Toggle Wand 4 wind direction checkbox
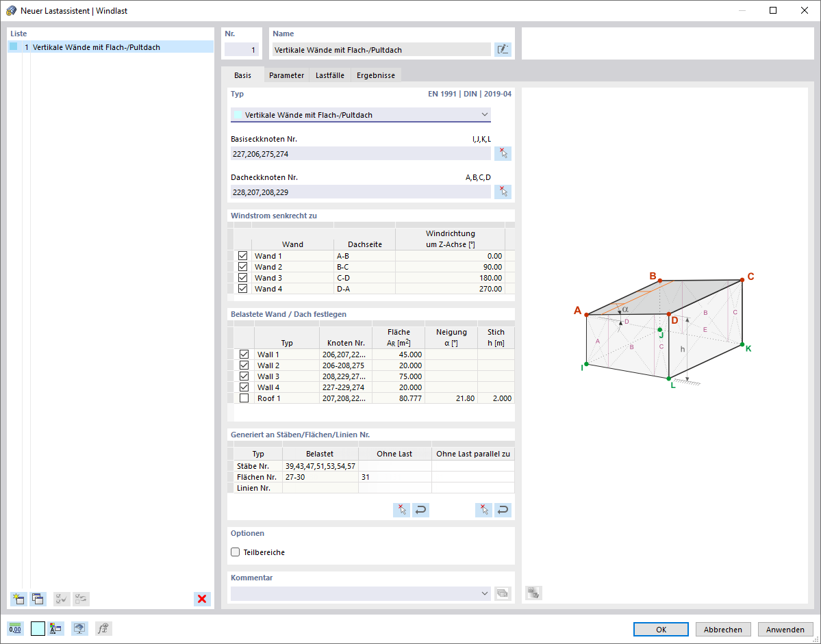821x644 pixels. point(242,289)
